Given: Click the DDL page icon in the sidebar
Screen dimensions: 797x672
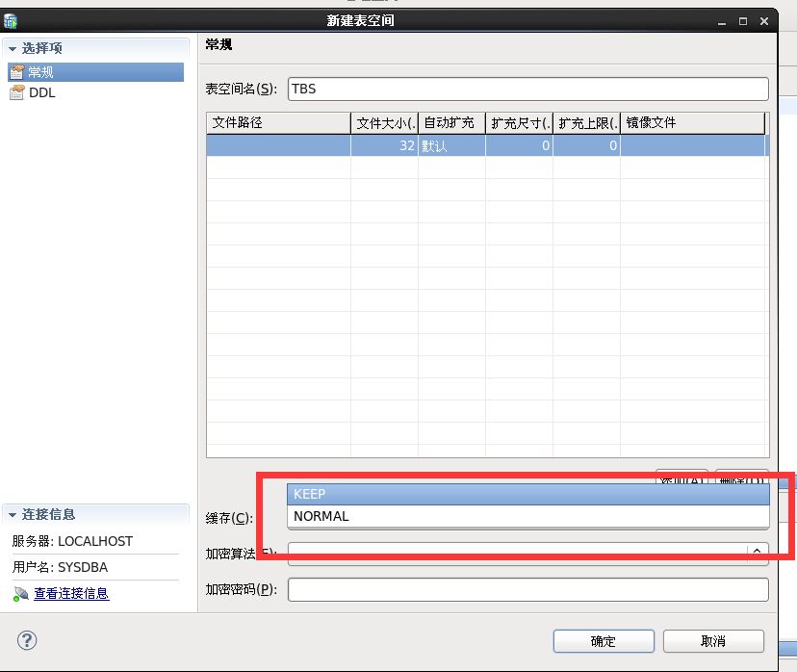Looking at the screenshot, I should [17, 92].
